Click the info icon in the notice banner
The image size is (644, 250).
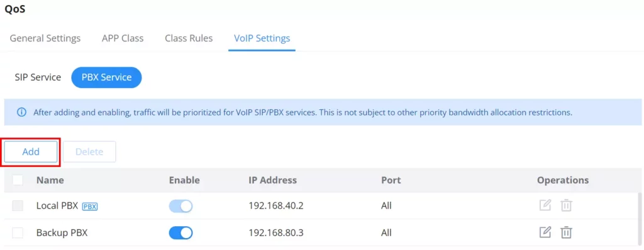(x=21, y=112)
